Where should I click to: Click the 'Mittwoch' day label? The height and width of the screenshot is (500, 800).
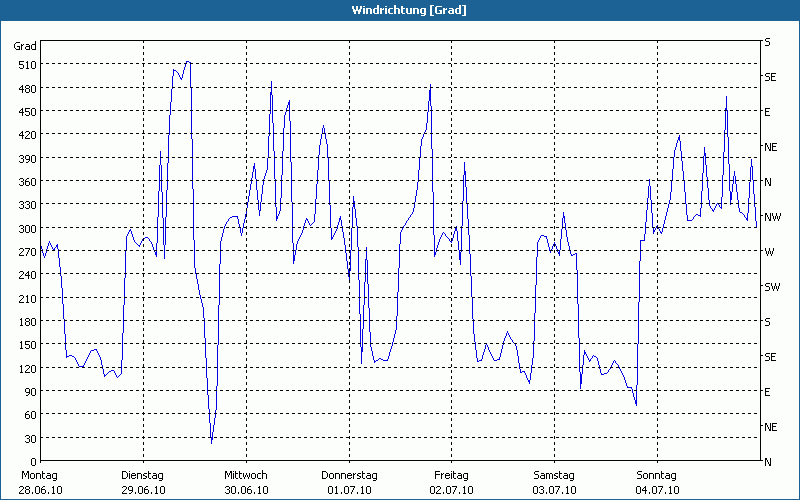point(246,476)
